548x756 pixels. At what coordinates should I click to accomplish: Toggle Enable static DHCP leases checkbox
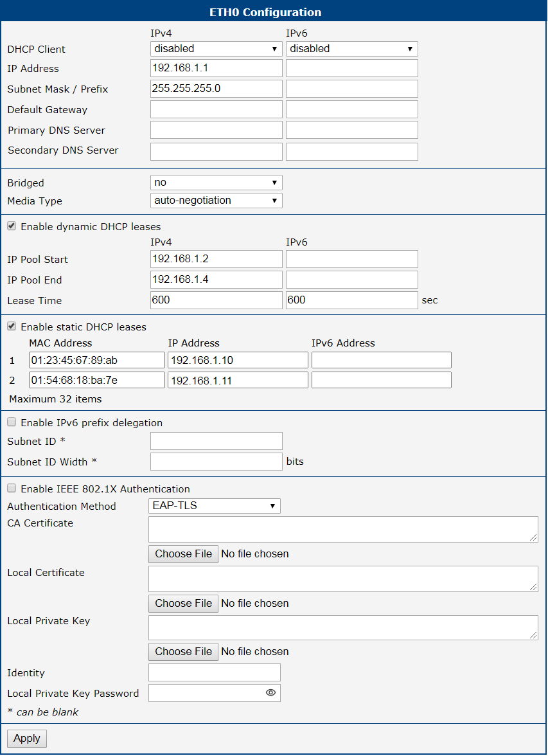[x=12, y=327]
